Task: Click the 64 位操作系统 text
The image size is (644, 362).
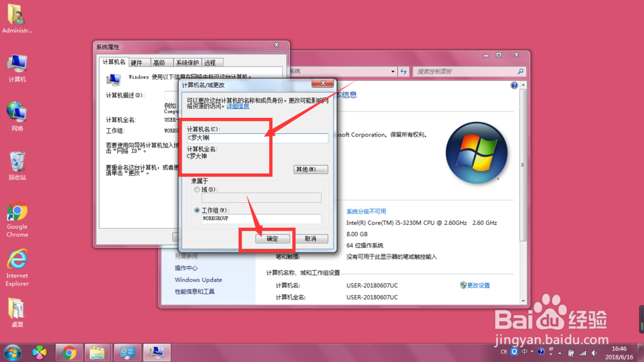Action: coord(365,245)
